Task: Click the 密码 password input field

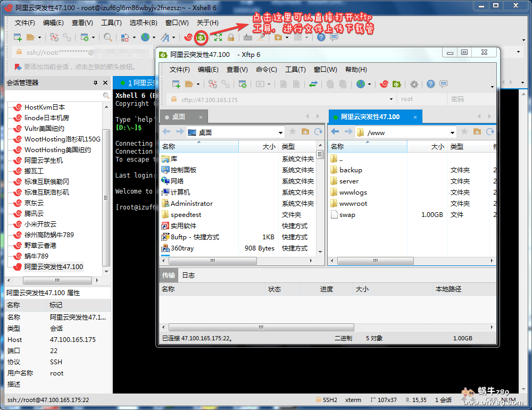Action: [x=470, y=99]
